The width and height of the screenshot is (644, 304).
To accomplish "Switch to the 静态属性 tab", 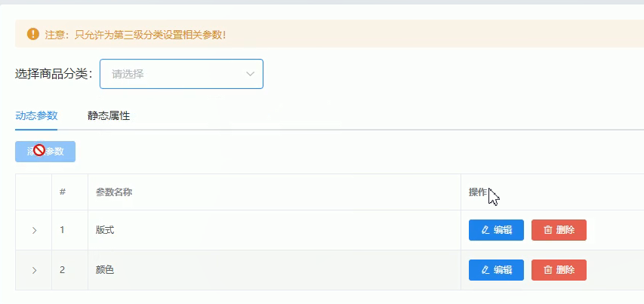I will pyautogui.click(x=109, y=116).
